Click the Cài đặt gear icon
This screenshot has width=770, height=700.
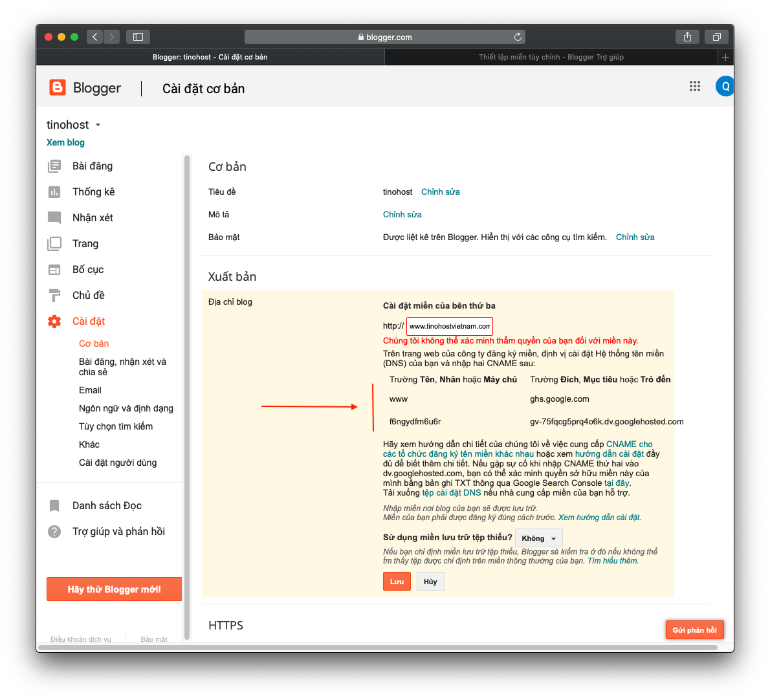(54, 322)
